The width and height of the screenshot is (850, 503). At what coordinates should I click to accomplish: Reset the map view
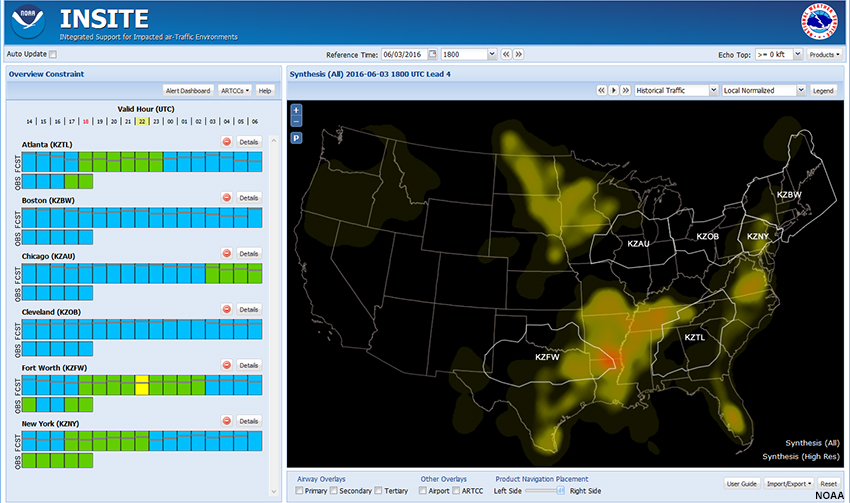point(828,483)
